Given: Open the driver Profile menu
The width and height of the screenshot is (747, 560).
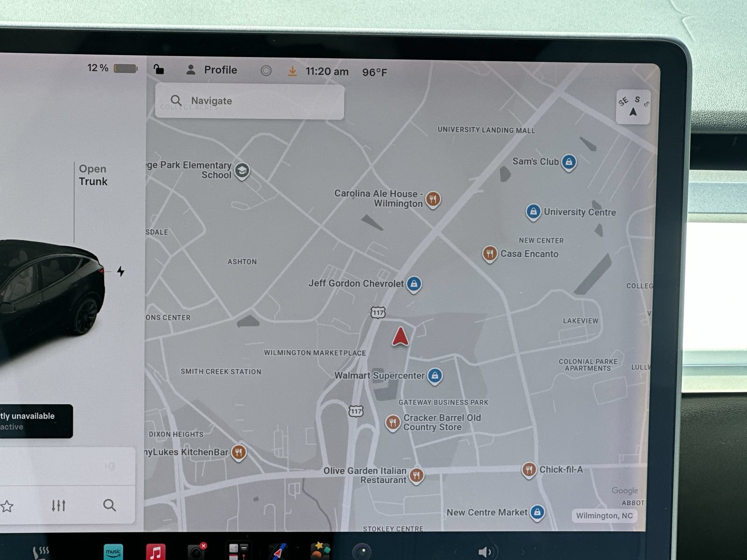Looking at the screenshot, I should point(212,70).
